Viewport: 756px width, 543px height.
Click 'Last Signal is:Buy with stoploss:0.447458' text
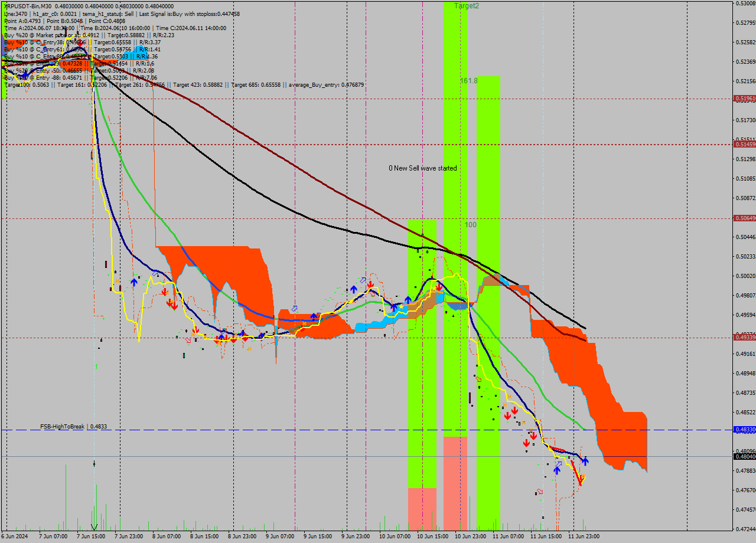(x=189, y=14)
